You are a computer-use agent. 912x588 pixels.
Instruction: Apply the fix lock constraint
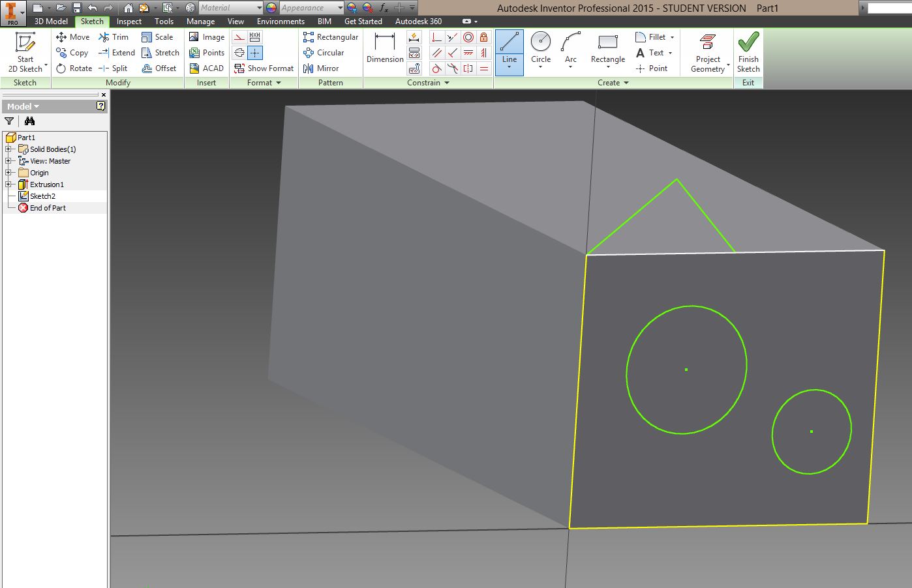click(x=483, y=37)
